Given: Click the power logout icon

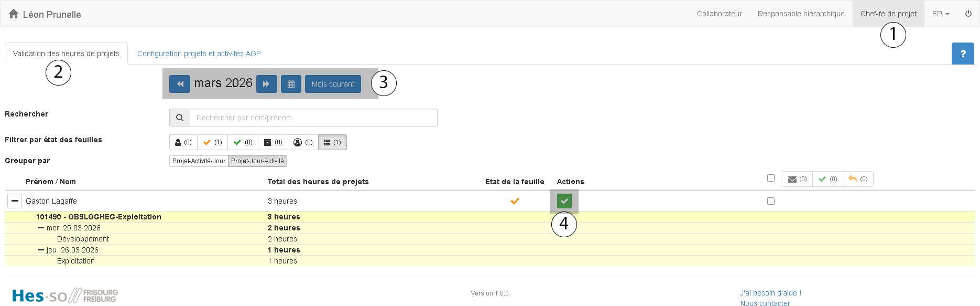Looking at the screenshot, I should coord(968,14).
